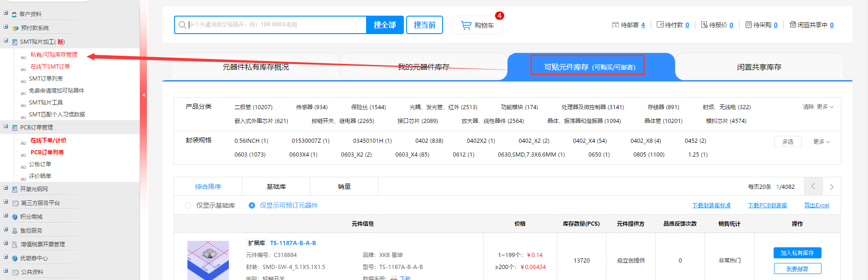Click the 待付款 wallet icon
Screen dimensions: 868x280
(x=660, y=25)
